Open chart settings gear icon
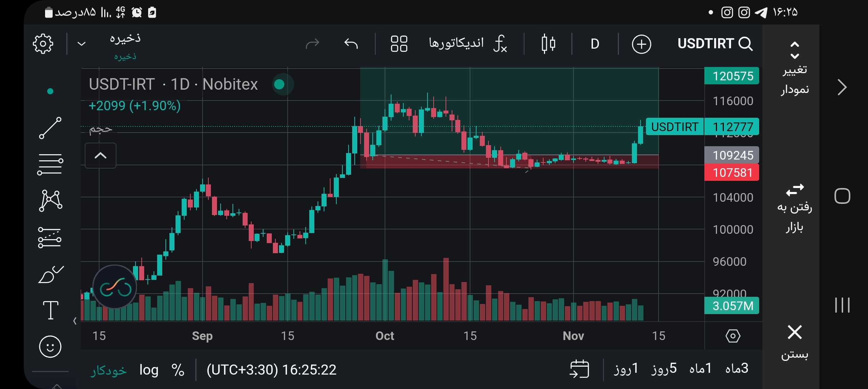 point(43,44)
